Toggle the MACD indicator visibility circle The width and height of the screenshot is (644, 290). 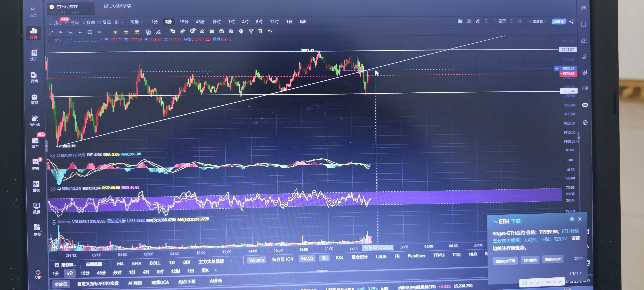[52, 156]
